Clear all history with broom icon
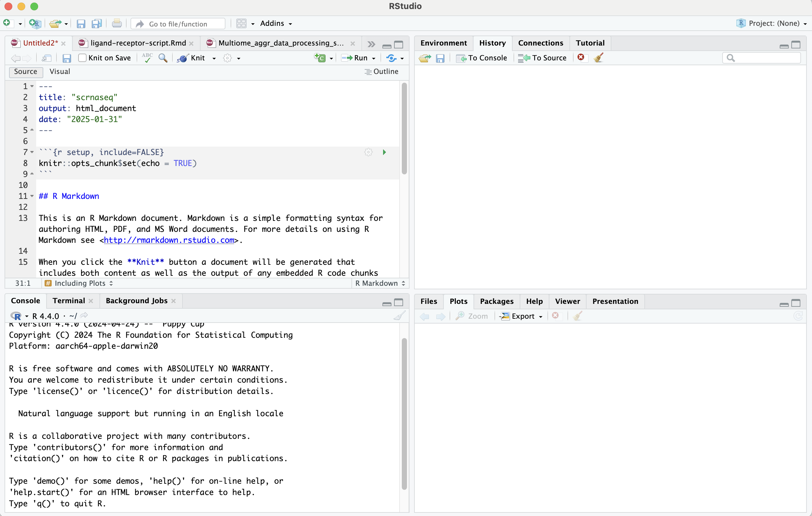812x516 pixels. click(599, 57)
